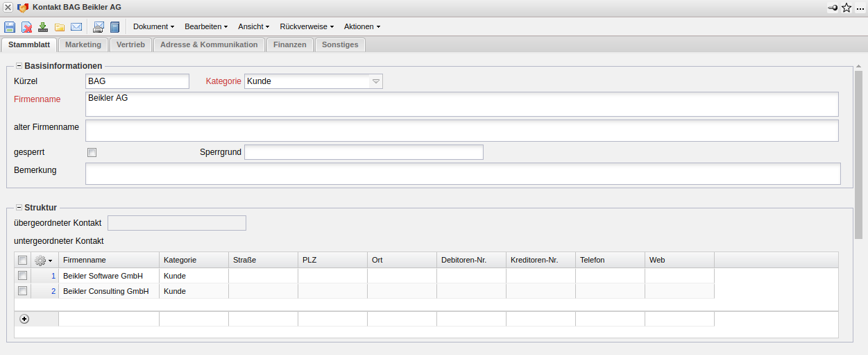Click the document icon with red X

pyautogui.click(x=26, y=27)
